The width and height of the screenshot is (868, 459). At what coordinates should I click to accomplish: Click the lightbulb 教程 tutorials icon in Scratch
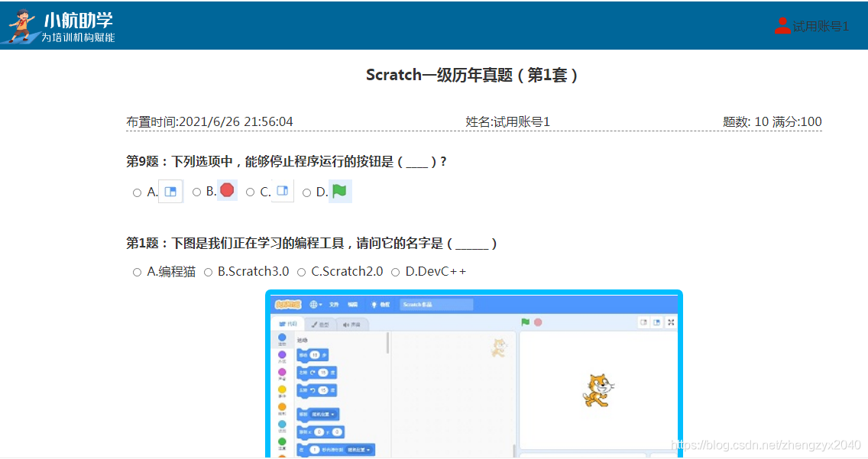click(374, 305)
